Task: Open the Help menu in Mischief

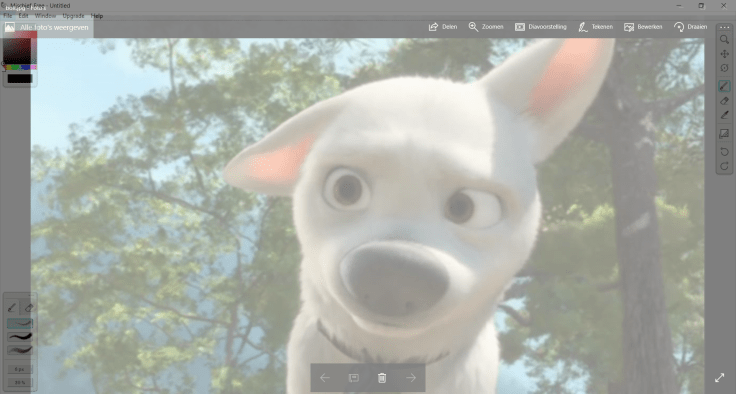Action: click(x=97, y=16)
